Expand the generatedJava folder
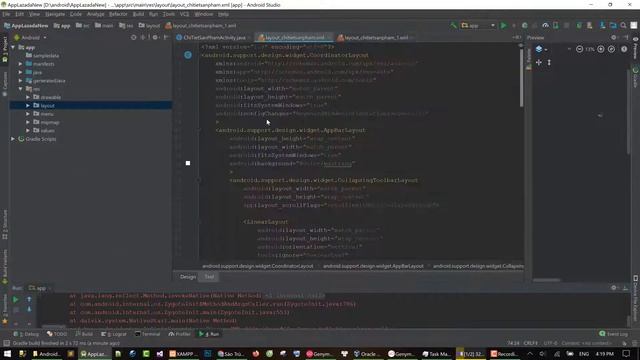The image size is (640, 360). pyautogui.click(x=20, y=81)
